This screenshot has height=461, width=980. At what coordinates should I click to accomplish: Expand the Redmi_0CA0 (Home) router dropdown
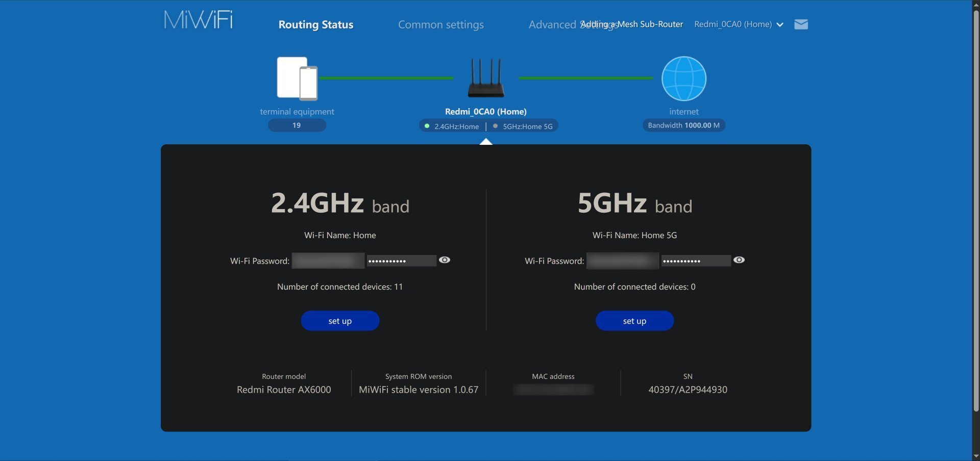point(739,24)
